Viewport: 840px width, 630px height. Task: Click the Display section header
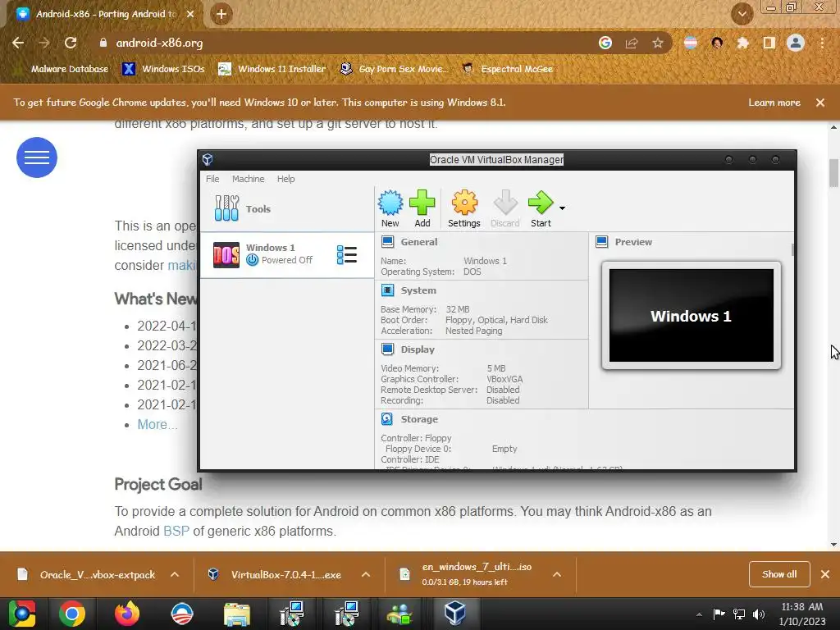tap(418, 349)
